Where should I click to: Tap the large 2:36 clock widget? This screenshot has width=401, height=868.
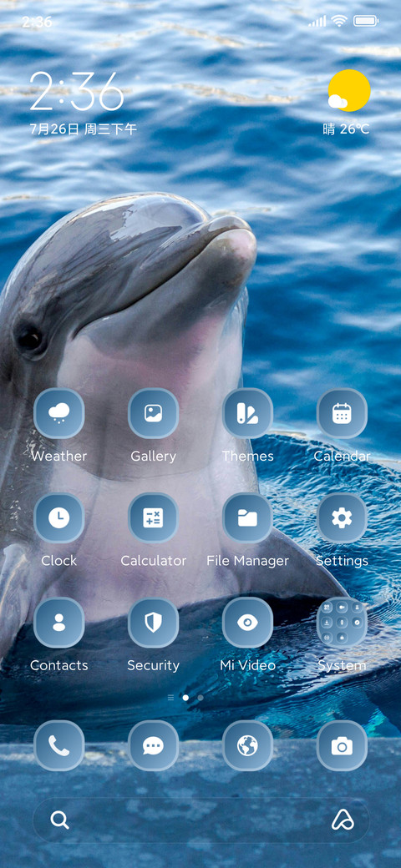[x=76, y=91]
